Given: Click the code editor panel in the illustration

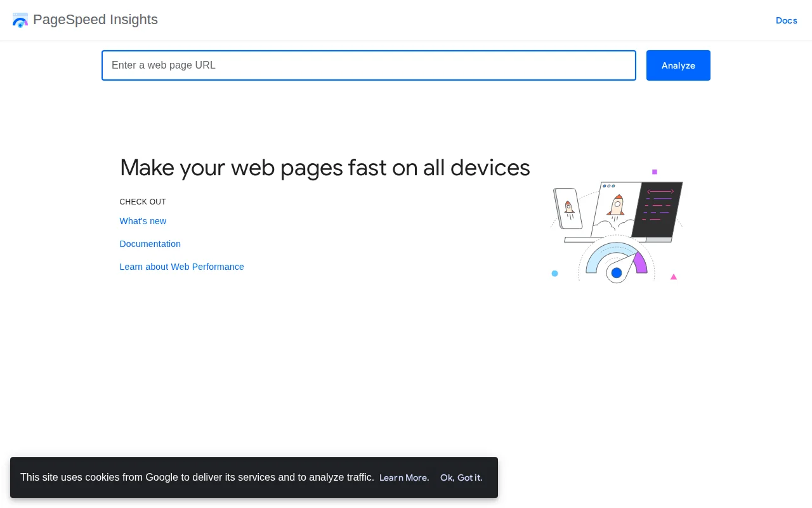Looking at the screenshot, I should 657,210.
